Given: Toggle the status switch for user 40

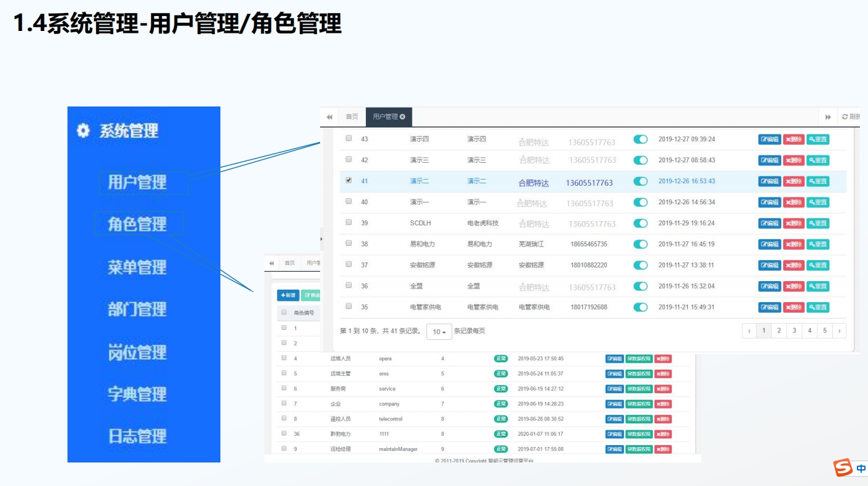Looking at the screenshot, I should pyautogui.click(x=640, y=202).
